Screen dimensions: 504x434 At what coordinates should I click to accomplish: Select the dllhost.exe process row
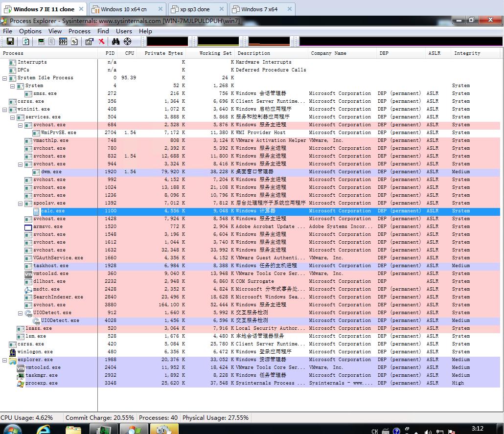pyautogui.click(x=250, y=281)
